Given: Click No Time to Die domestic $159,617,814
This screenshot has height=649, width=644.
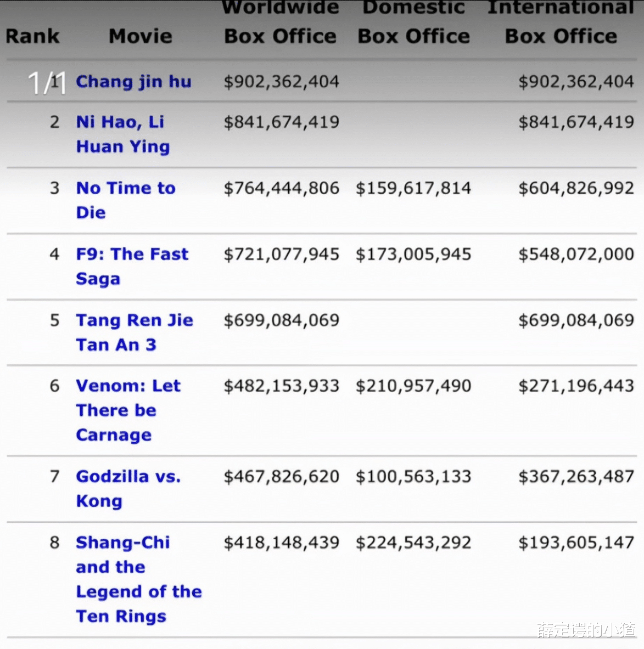Looking at the screenshot, I should click(x=413, y=188).
